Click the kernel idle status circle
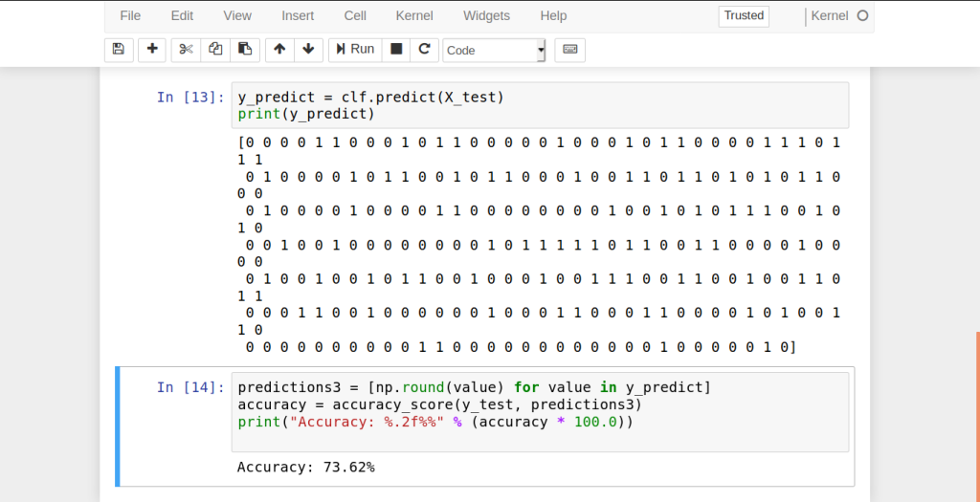 (863, 15)
